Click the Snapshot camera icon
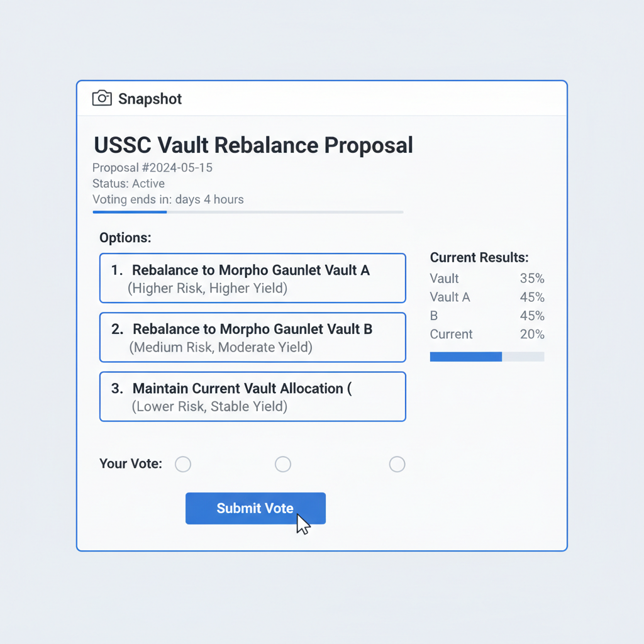Image resolution: width=644 pixels, height=644 pixels. coord(101,98)
